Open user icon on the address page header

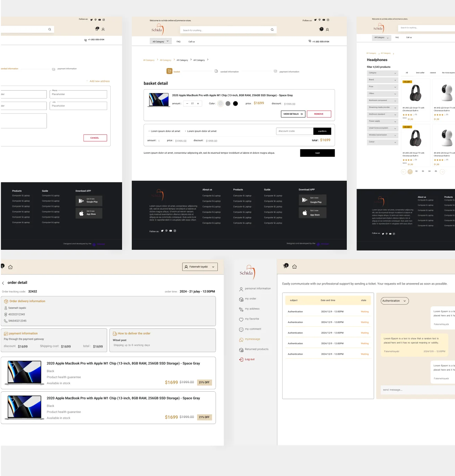tap(103, 29)
